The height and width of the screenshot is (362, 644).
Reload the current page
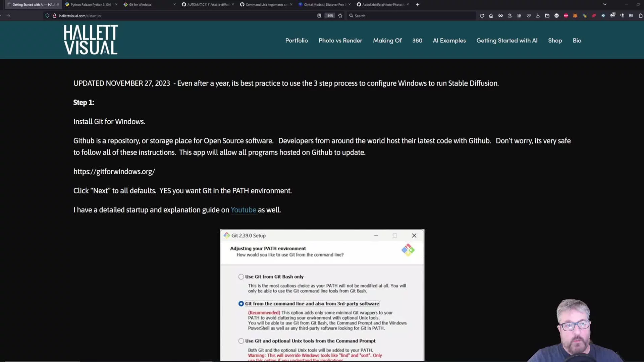coord(482,16)
